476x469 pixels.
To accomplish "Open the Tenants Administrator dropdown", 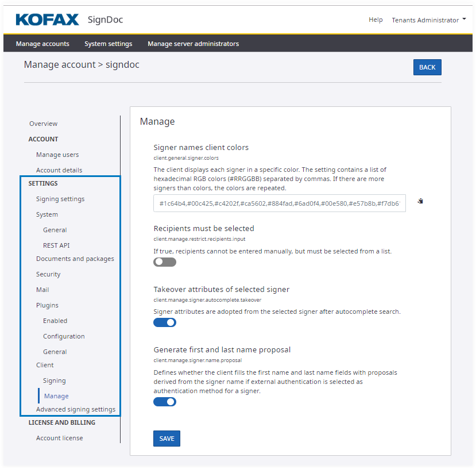I will [x=428, y=20].
